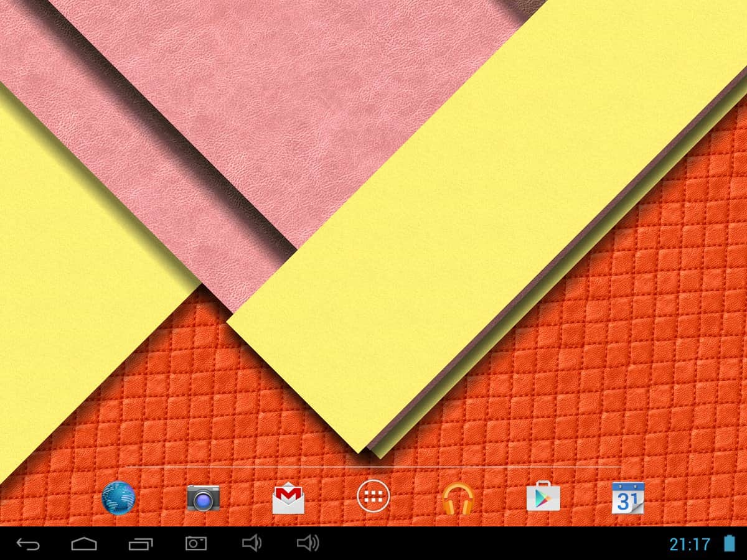This screenshot has height=560, width=747.
Task: Tap the battery indicator icon
Action: [x=729, y=544]
